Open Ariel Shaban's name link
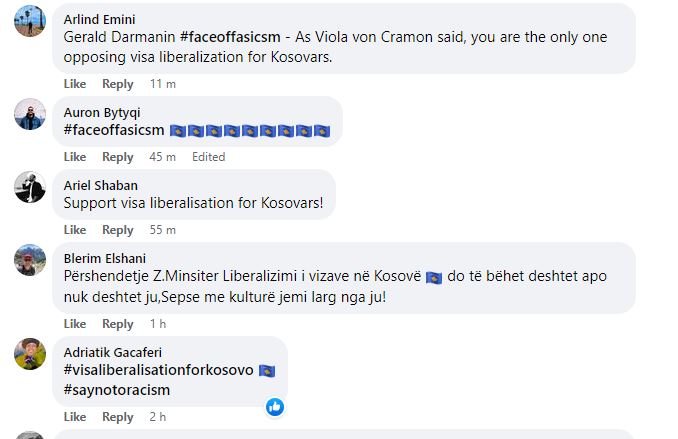 [101, 186]
